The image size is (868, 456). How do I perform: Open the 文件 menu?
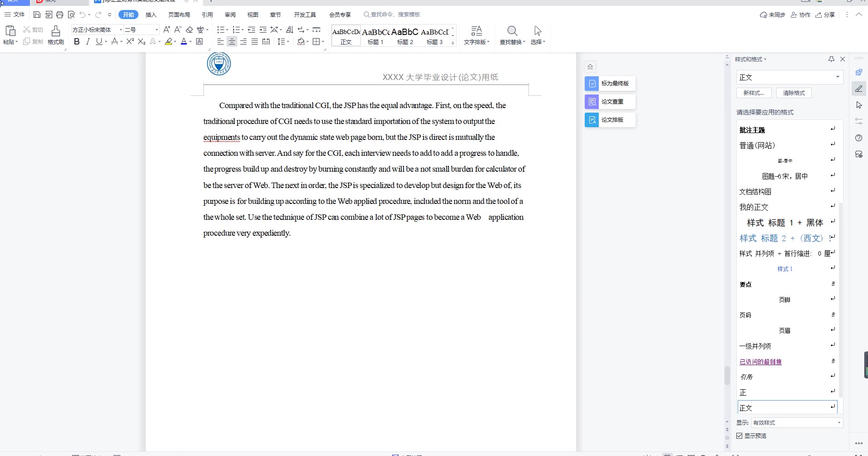click(15, 15)
